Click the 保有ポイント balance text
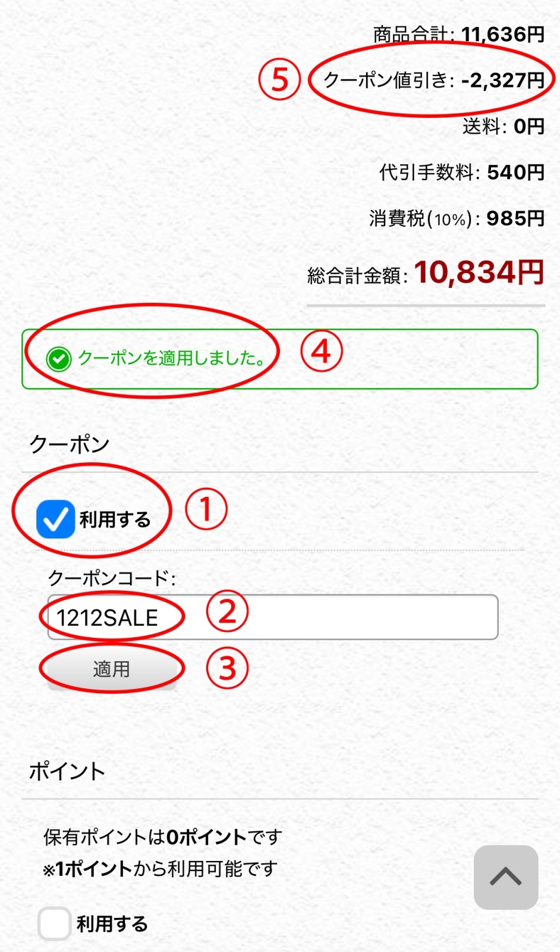 coord(162,837)
